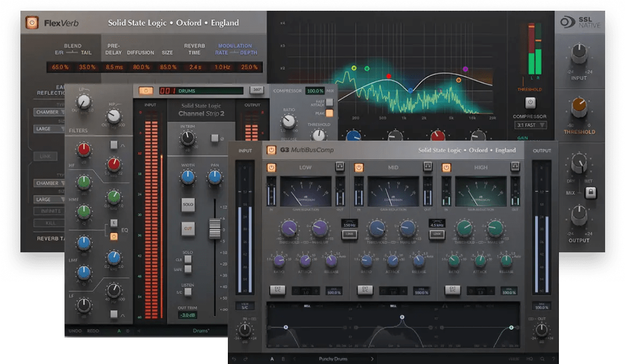
Task: Click the redo arrow in MultiBusComp footer
Action: point(246,359)
